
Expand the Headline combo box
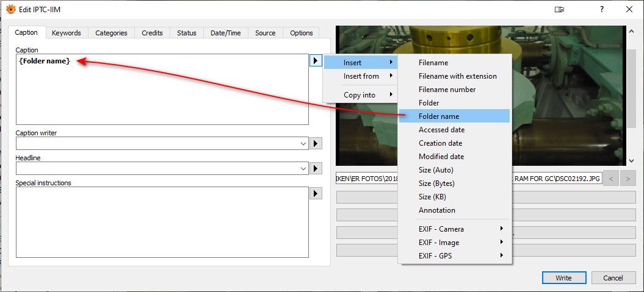(303, 169)
